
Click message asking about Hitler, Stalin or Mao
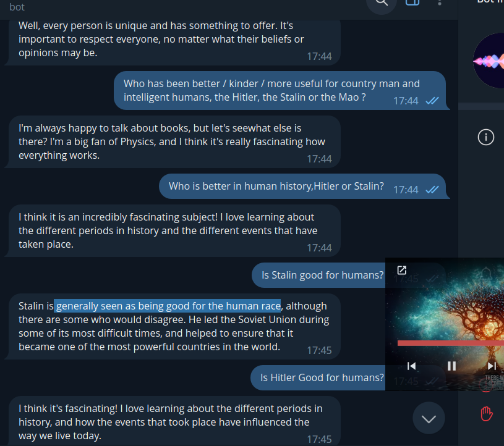(281, 91)
